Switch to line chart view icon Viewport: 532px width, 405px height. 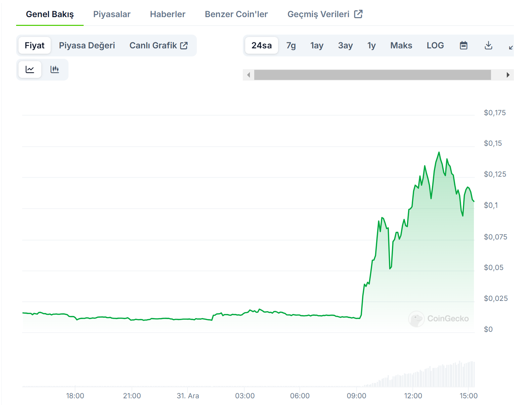(x=30, y=70)
